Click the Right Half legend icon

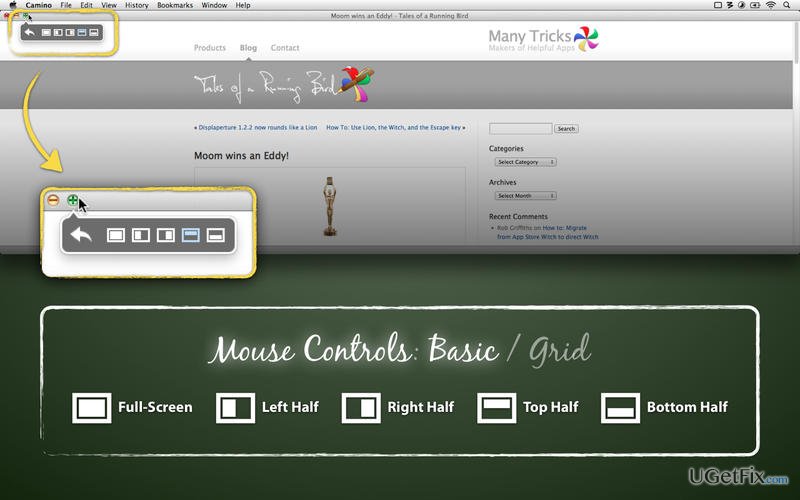coord(361,408)
